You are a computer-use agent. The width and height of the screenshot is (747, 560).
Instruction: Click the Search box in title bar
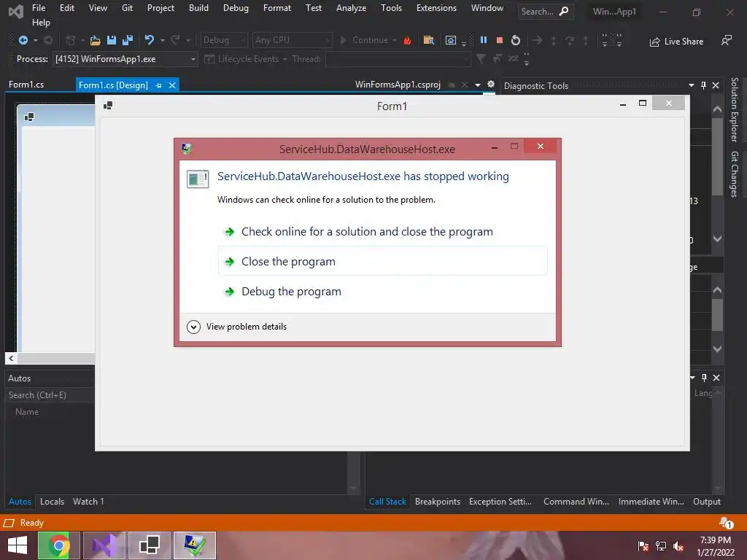546,12
